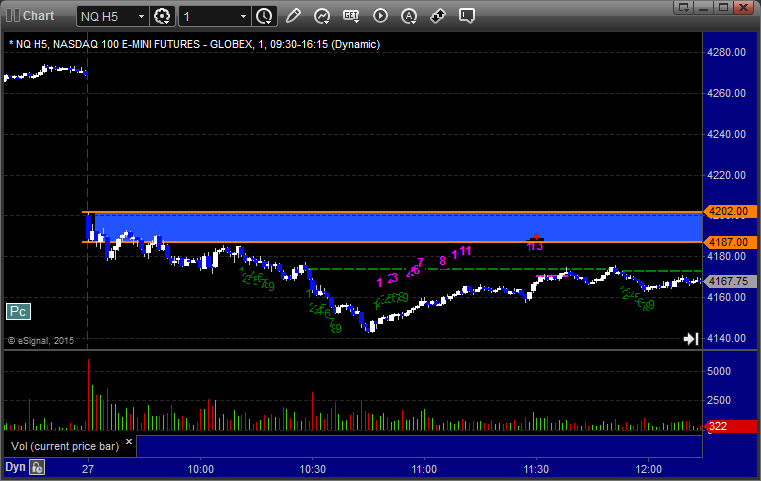Toggle the Pc previous close marker

[17, 311]
